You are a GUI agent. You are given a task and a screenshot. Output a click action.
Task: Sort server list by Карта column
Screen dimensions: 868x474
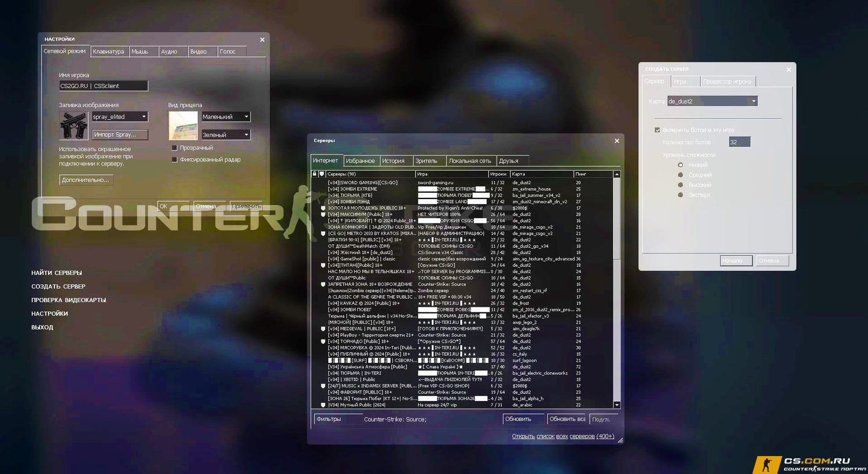coord(542,174)
